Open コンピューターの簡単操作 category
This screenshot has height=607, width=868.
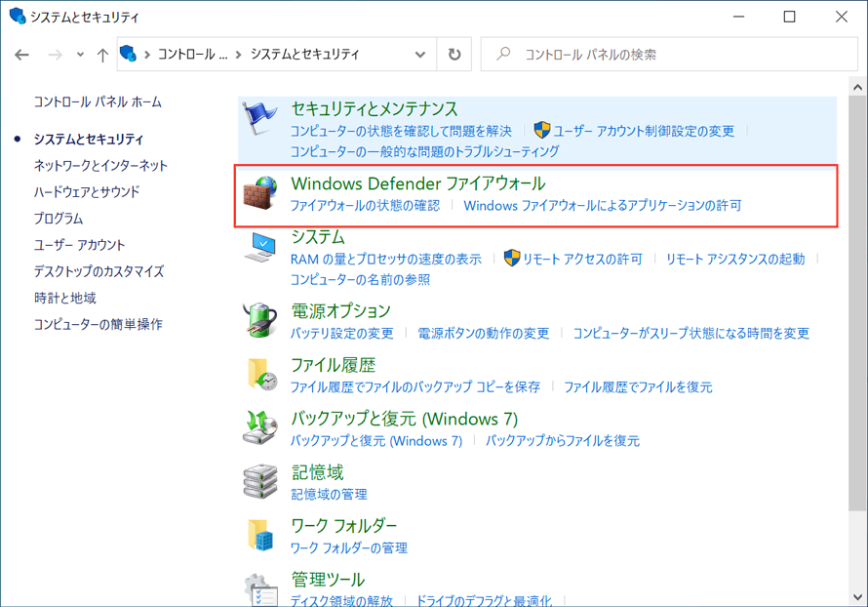pyautogui.click(x=98, y=324)
